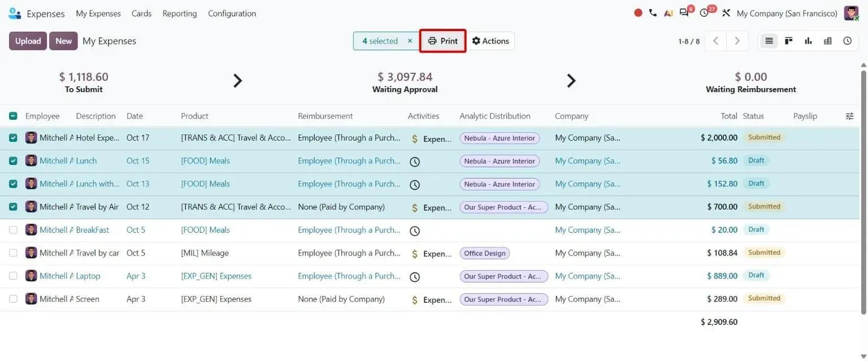Check the Screen expense row checkbox
This screenshot has width=868, height=361.
pos(13,299)
